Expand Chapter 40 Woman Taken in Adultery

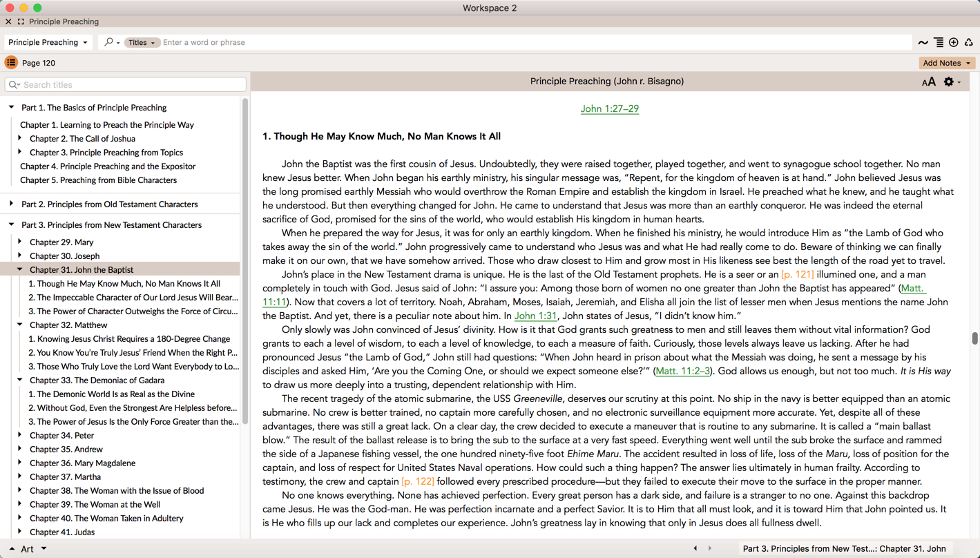[x=20, y=518]
